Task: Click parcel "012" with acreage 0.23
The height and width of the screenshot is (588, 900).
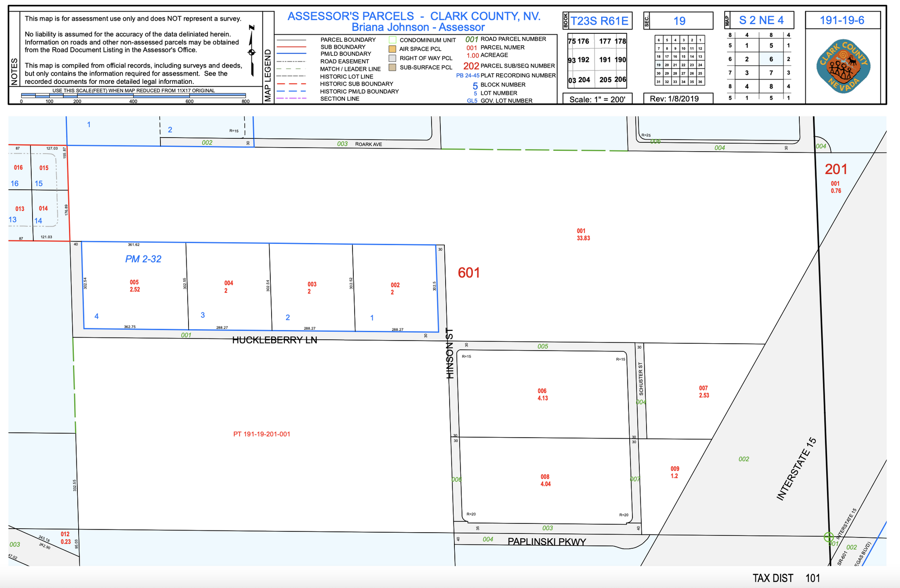Action: 65,538
